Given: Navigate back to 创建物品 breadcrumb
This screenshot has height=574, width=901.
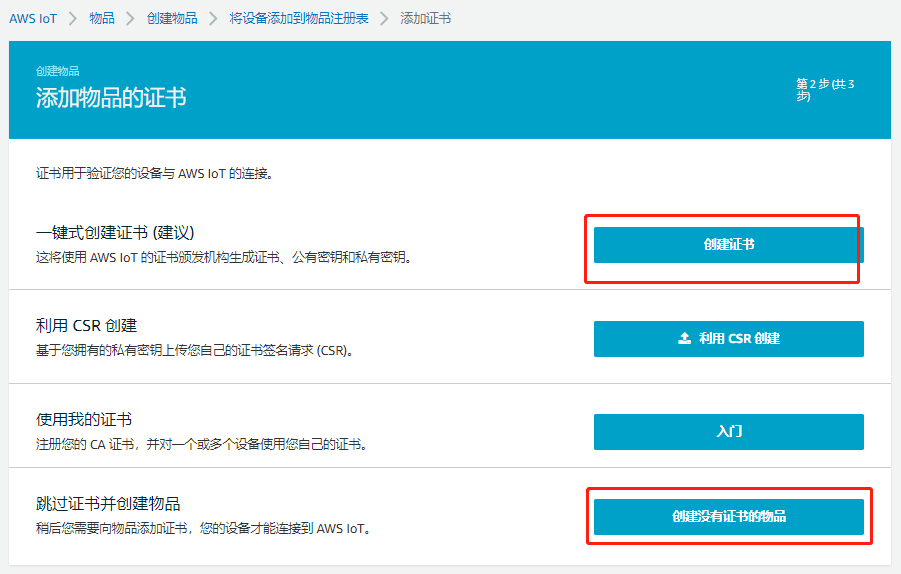Looking at the screenshot, I should click(171, 19).
